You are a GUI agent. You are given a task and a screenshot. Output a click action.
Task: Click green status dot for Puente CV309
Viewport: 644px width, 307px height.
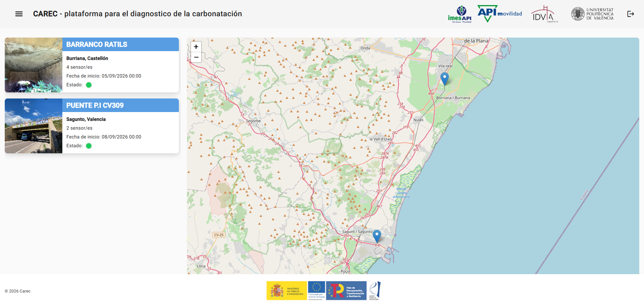click(89, 146)
